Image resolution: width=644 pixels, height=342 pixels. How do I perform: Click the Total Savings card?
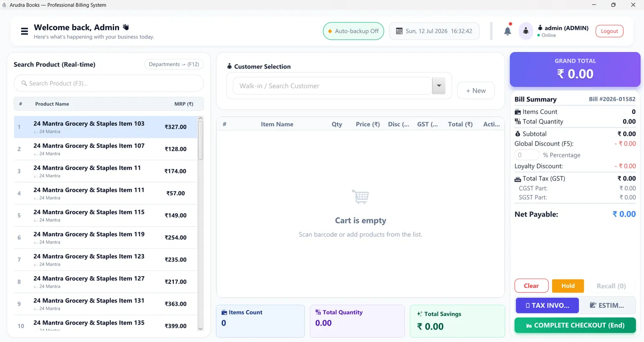pos(457,321)
